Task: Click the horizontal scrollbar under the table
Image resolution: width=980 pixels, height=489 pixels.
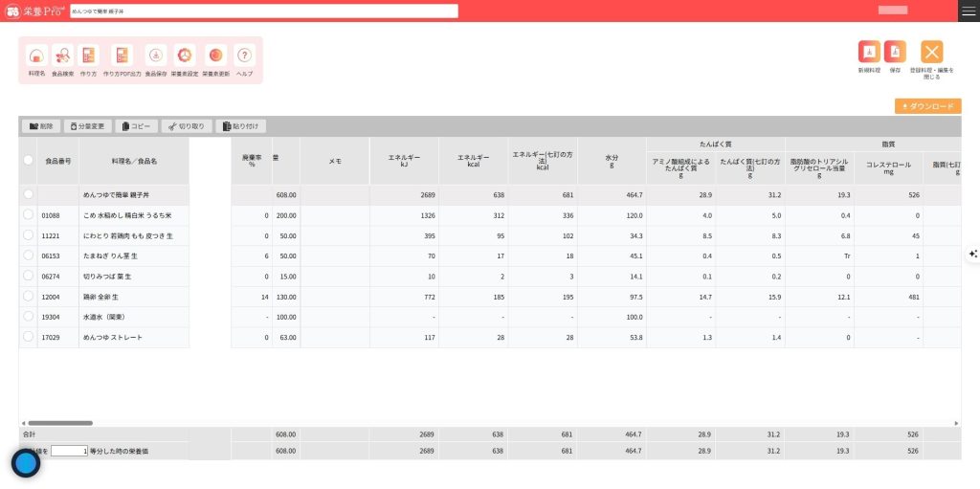Action: coord(59,422)
